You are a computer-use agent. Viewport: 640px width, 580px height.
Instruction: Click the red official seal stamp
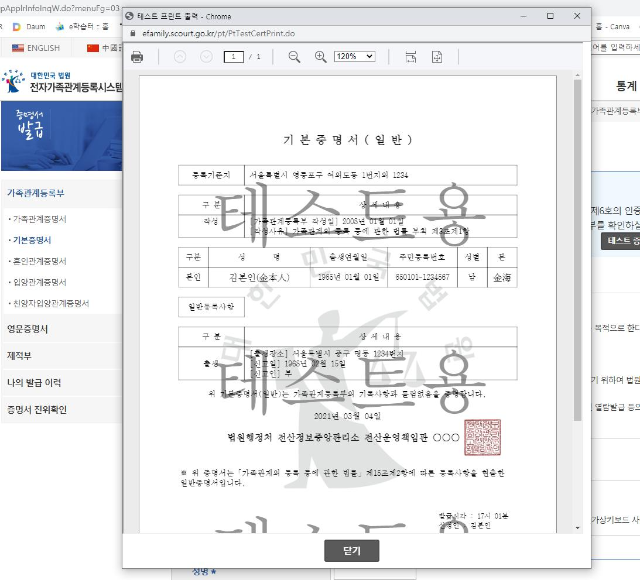point(482,437)
